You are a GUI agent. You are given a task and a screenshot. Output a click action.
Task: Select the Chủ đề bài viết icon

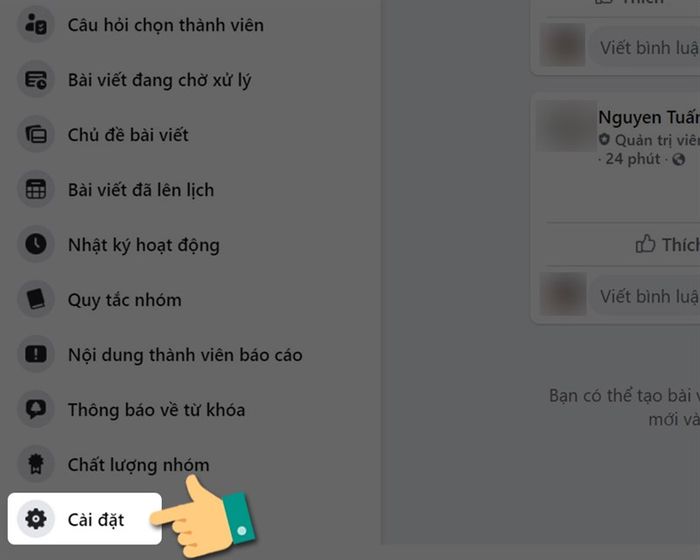tap(36, 134)
